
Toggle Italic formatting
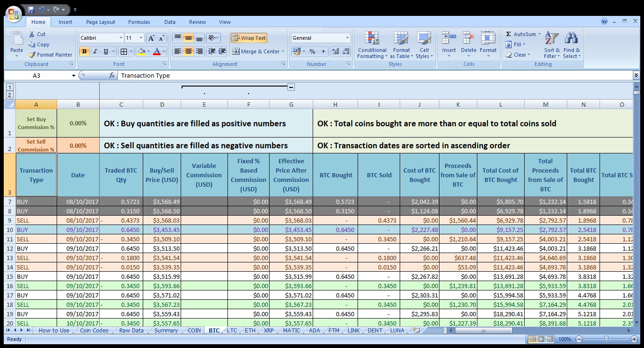pos(95,51)
